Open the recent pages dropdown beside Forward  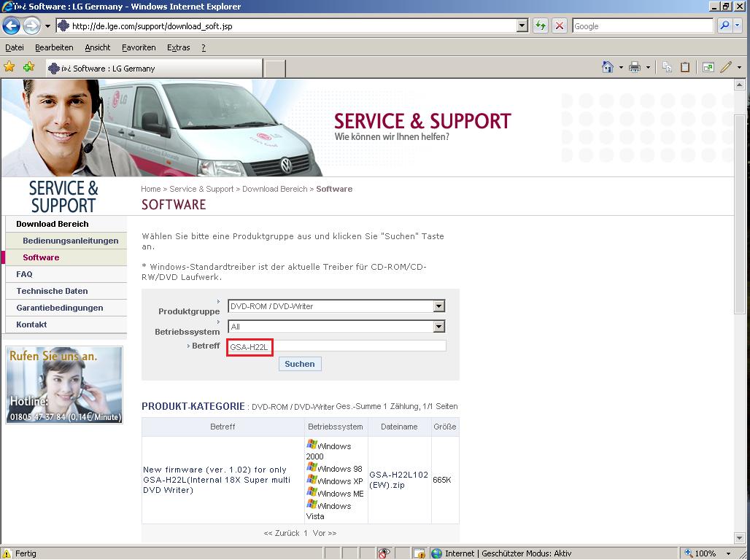pyautogui.click(x=47, y=26)
